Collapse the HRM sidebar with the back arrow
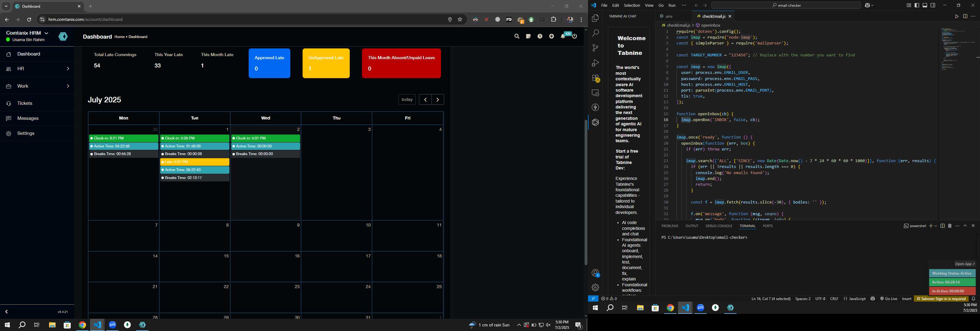The width and height of the screenshot is (980, 331). pyautogui.click(x=6, y=312)
